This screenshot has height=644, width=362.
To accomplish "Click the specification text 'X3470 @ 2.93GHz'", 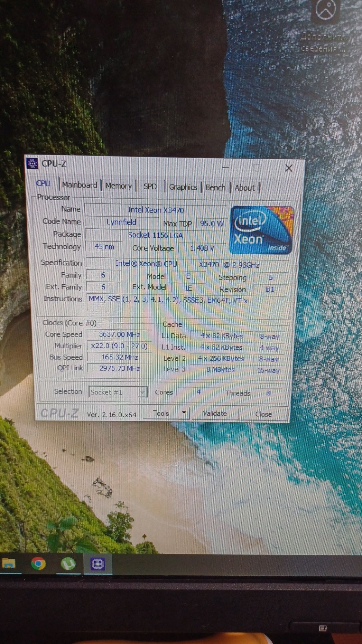I will coord(229,265).
